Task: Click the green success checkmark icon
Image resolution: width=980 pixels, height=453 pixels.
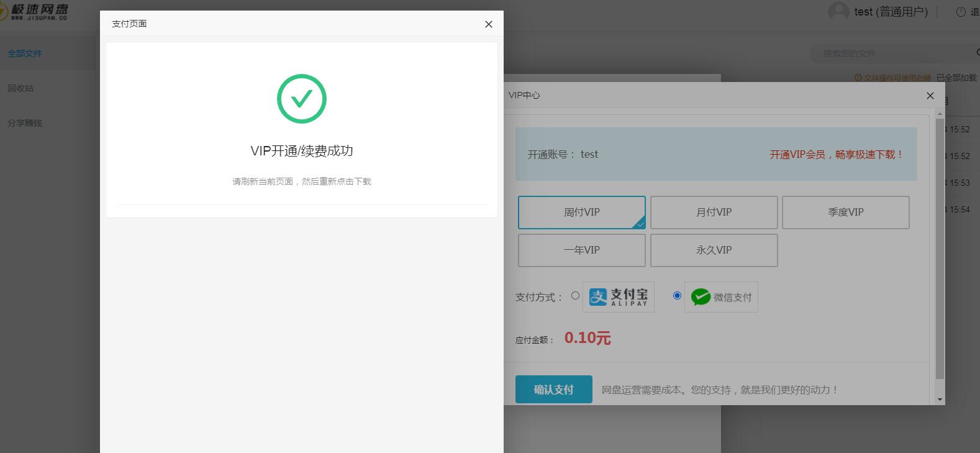Action: click(302, 99)
